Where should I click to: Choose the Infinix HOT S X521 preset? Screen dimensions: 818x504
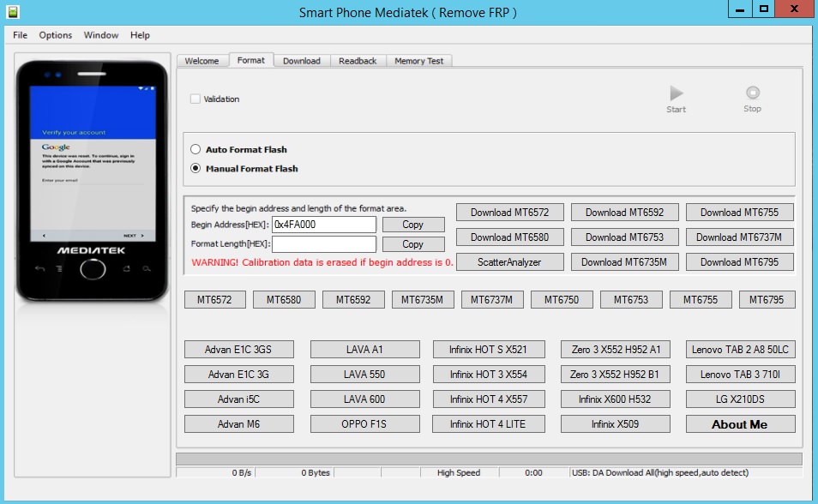[x=489, y=349]
